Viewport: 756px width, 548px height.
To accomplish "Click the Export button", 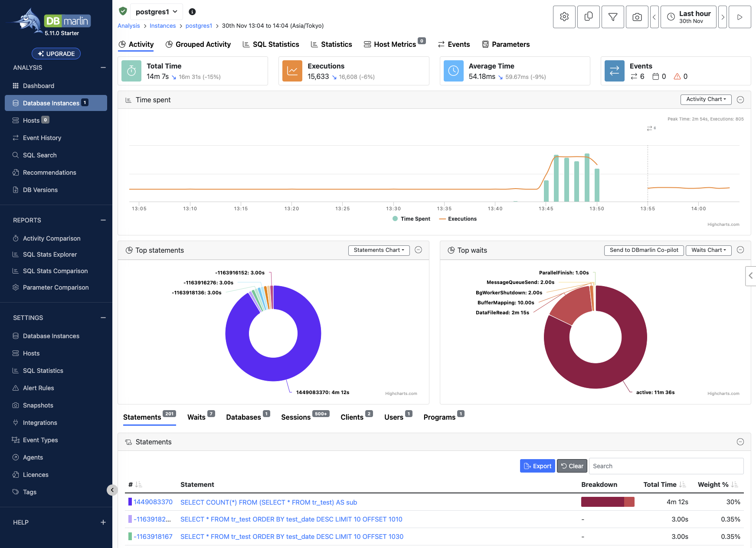I will click(x=537, y=466).
